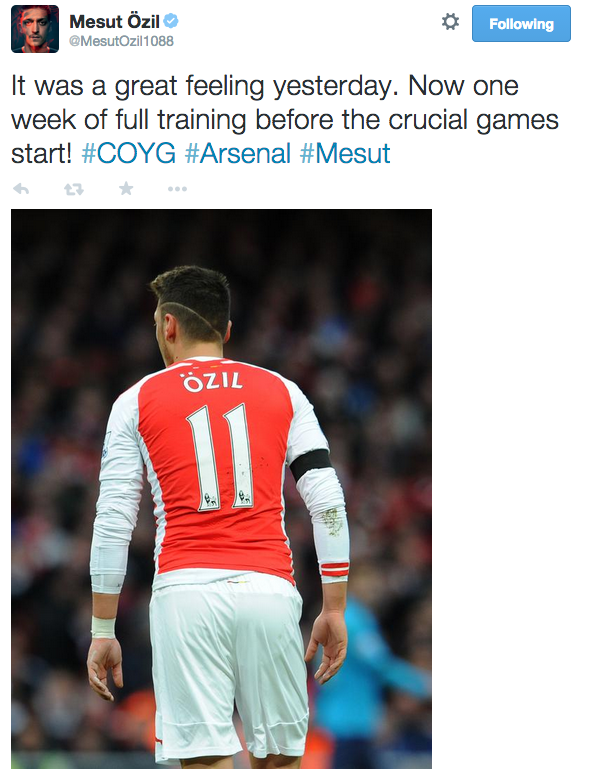This screenshot has height=781, width=594.
Task: Click the Mesut Özil display name
Action: pos(114,21)
